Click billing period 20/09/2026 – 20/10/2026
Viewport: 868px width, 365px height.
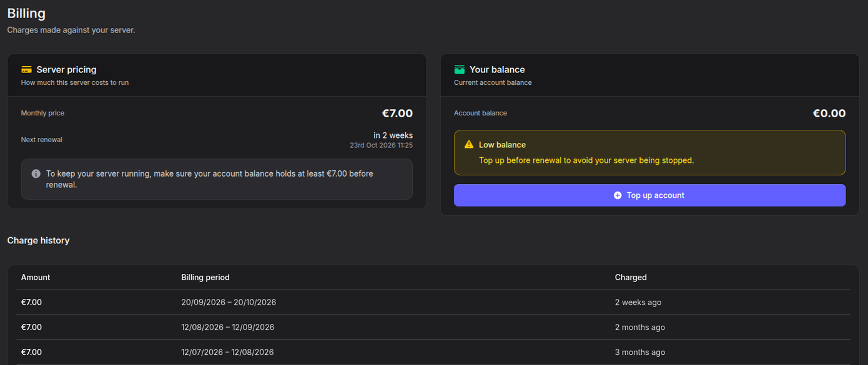[229, 302]
